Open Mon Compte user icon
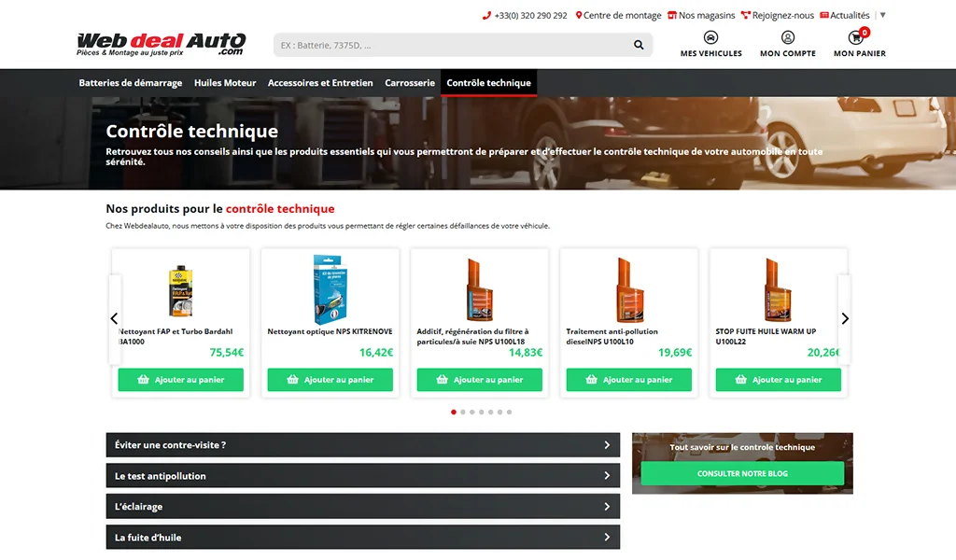 pos(787,38)
